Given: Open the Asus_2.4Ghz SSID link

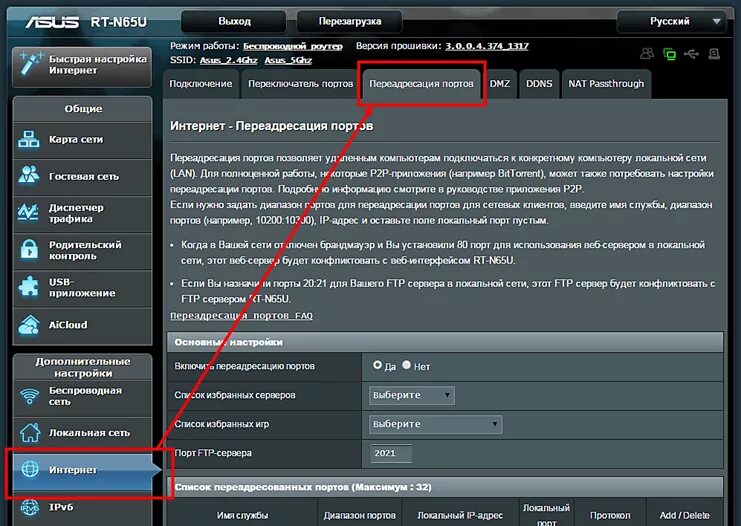Looking at the screenshot, I should pos(228,60).
